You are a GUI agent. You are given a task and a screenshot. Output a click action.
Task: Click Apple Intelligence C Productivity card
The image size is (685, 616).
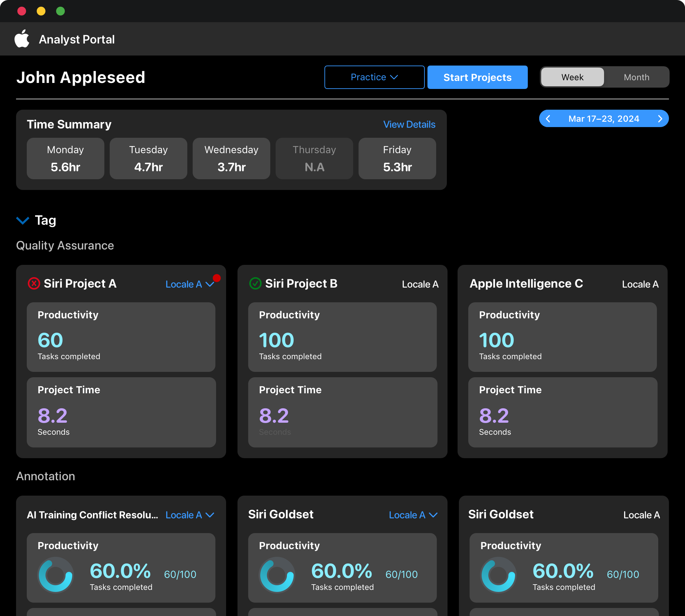coord(562,337)
